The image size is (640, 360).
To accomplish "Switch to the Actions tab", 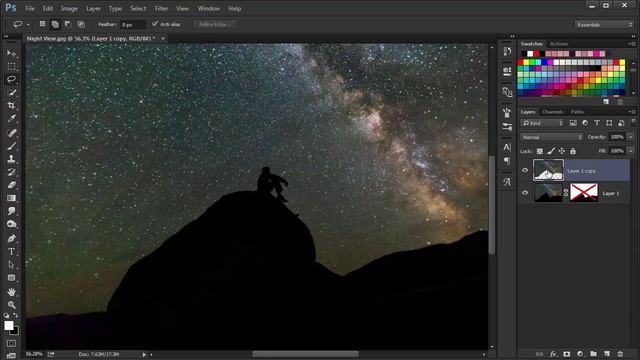I will 558,44.
